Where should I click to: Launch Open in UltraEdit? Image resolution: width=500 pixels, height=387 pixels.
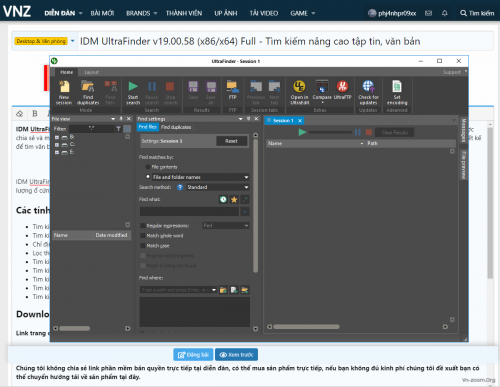(299, 93)
